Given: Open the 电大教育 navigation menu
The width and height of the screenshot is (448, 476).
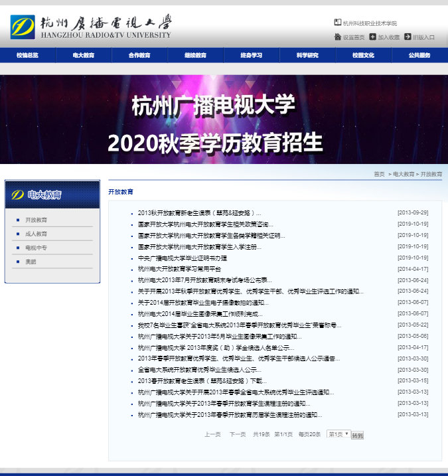Looking at the screenshot, I should tap(84, 55).
